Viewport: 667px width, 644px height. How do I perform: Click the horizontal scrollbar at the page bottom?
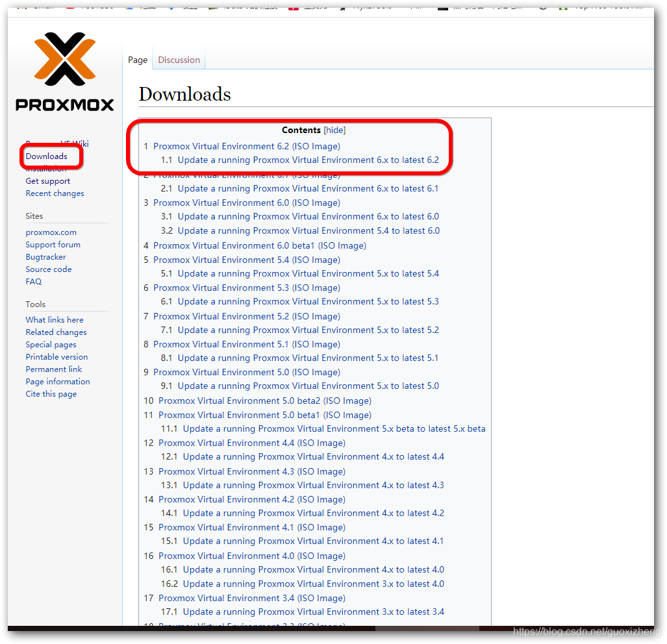[260, 628]
